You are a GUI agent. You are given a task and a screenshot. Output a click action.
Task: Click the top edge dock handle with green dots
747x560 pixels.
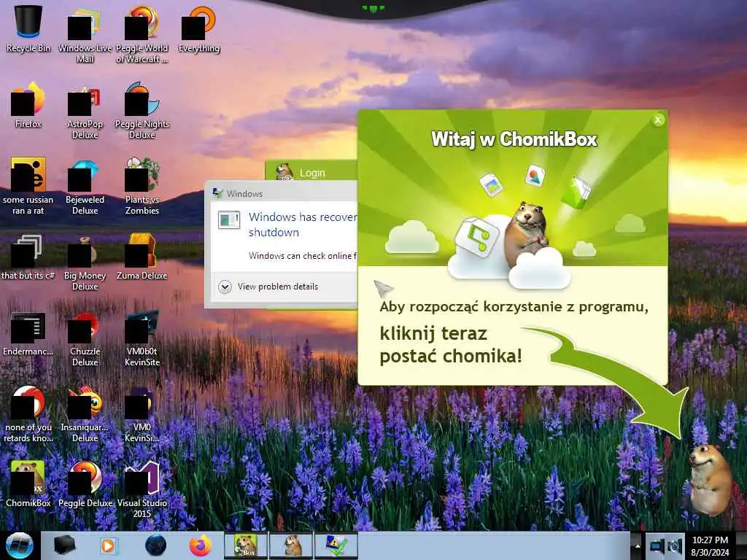[373, 8]
